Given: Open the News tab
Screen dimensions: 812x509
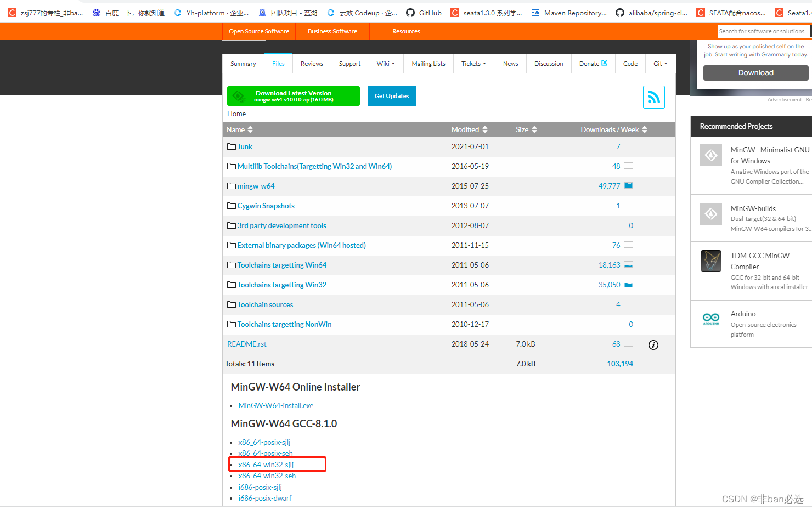Looking at the screenshot, I should point(511,64).
